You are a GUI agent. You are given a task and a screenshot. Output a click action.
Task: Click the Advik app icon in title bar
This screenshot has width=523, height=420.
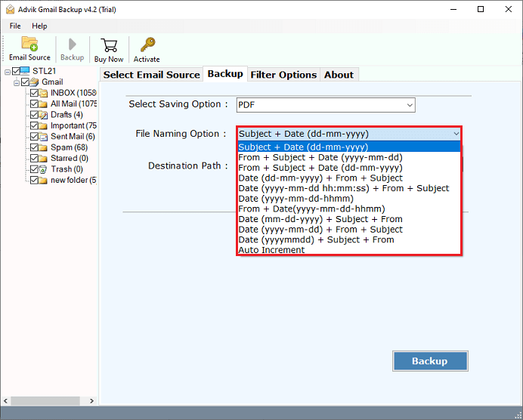pyautogui.click(x=10, y=9)
